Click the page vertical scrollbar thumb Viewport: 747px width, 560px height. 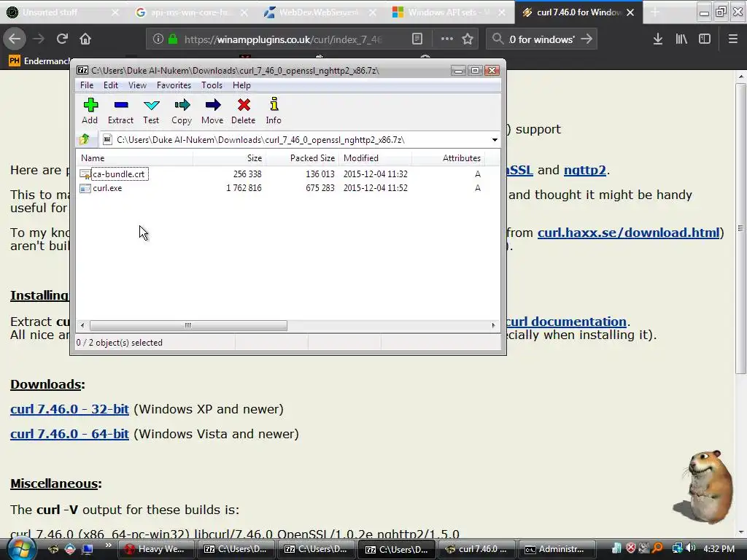(x=741, y=228)
